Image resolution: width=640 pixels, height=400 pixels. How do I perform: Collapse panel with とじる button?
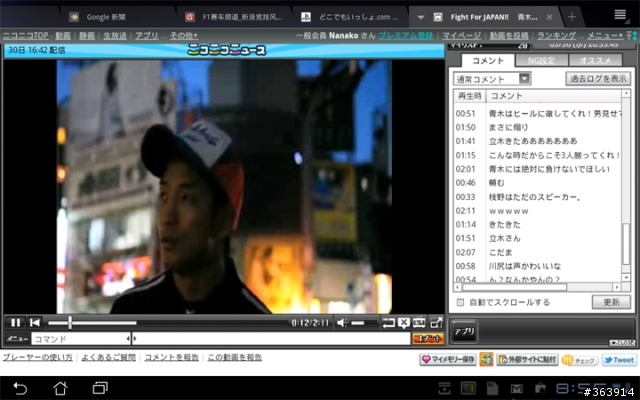622,343
